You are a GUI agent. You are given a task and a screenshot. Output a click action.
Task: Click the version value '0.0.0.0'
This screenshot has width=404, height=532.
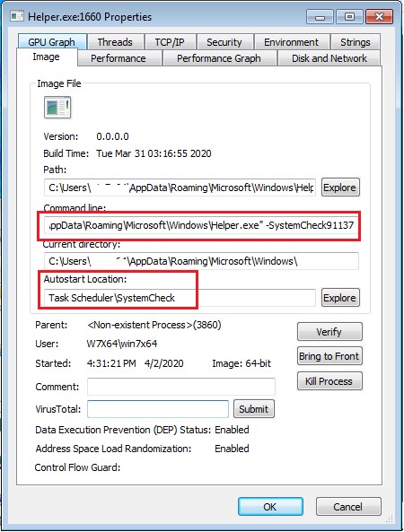(x=112, y=136)
